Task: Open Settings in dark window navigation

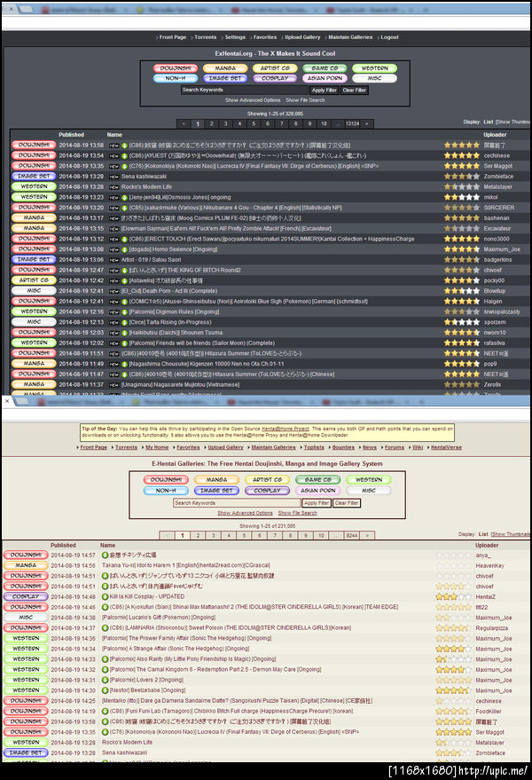Action: pyautogui.click(x=235, y=37)
